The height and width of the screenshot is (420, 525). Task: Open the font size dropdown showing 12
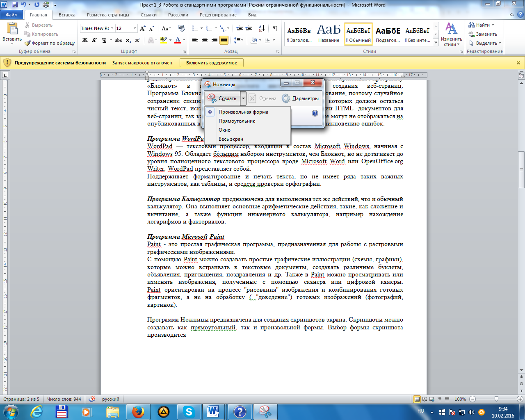[135, 28]
